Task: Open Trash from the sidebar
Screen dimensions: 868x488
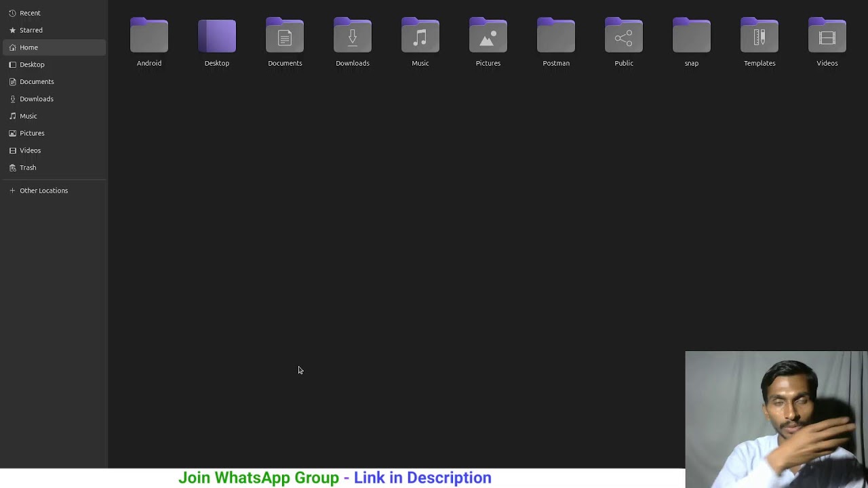Action: click(x=54, y=167)
